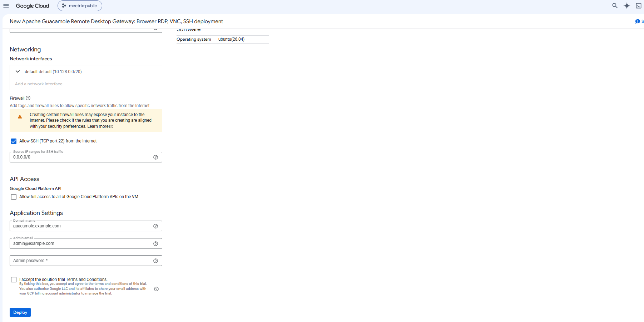The image size is (644, 322).
Task: Enable full access to Google Cloud APIs checkbox
Action: (x=14, y=197)
